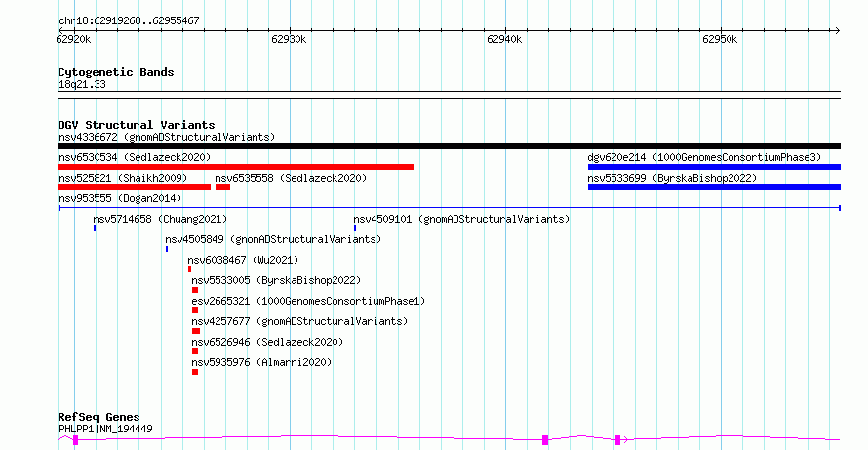
Task: Open the nsv6526946 (Sedlazeck2020) label
Action: pyautogui.click(x=267, y=342)
